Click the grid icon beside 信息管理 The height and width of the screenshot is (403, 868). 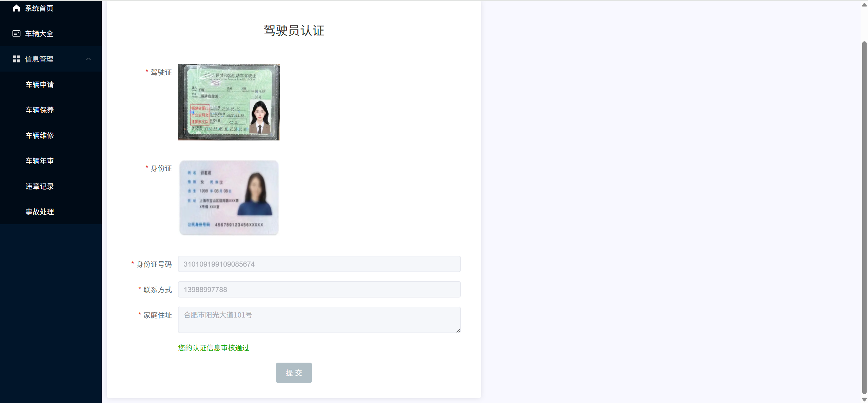click(16, 59)
